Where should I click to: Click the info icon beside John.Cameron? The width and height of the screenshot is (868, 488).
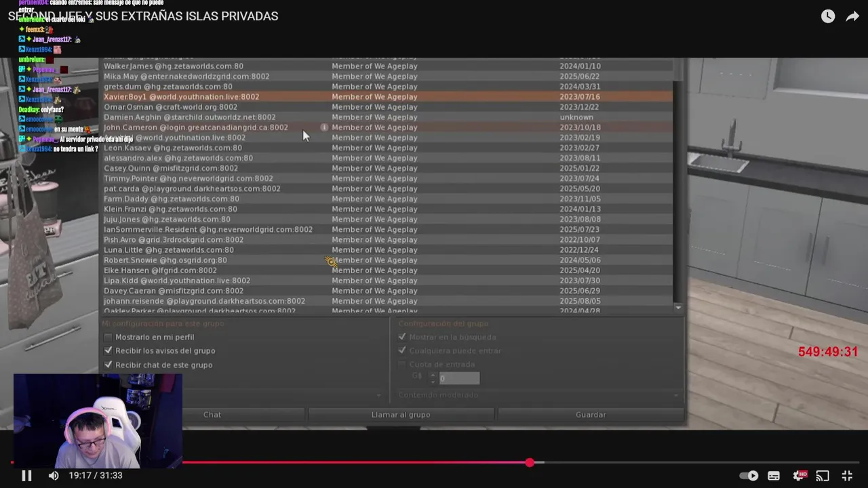(324, 127)
